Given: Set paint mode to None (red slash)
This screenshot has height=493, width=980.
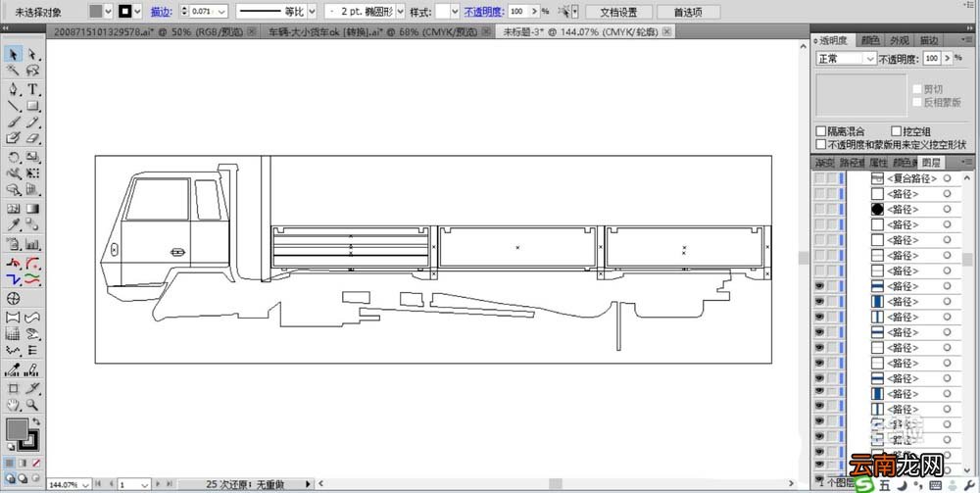Looking at the screenshot, I should pyautogui.click(x=36, y=463).
